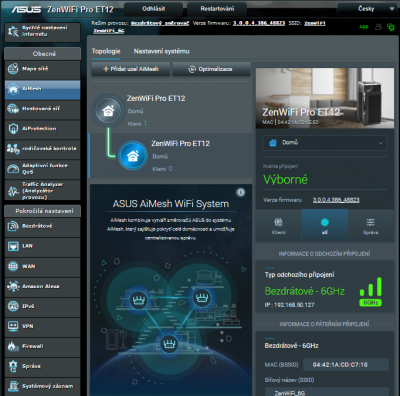Open Mapa sítě network map icon

[13, 69]
